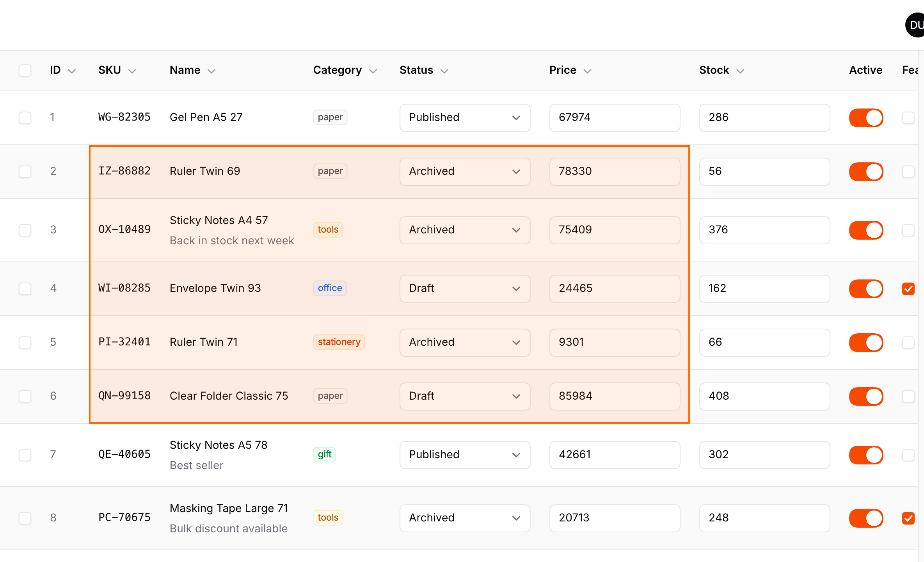This screenshot has width=924, height=562.
Task: Click the note 'Back in stock next week'
Action: click(x=232, y=240)
